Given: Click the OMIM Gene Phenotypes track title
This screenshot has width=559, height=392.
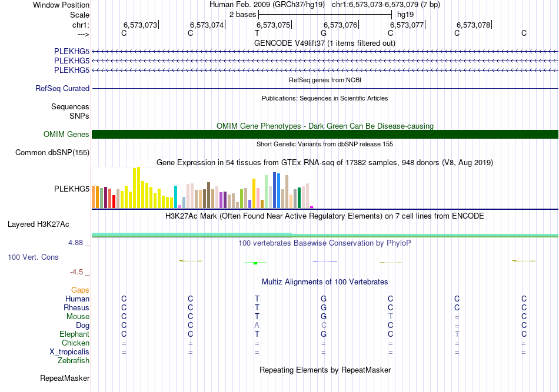Looking at the screenshot, I should point(325,126).
